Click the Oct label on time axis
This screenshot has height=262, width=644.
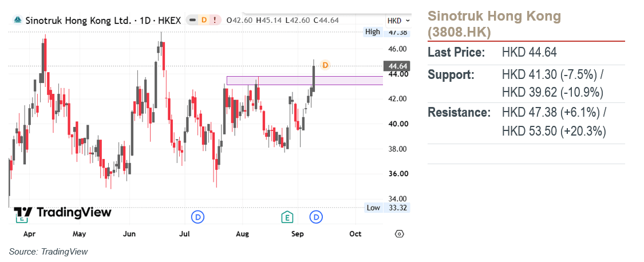355,233
